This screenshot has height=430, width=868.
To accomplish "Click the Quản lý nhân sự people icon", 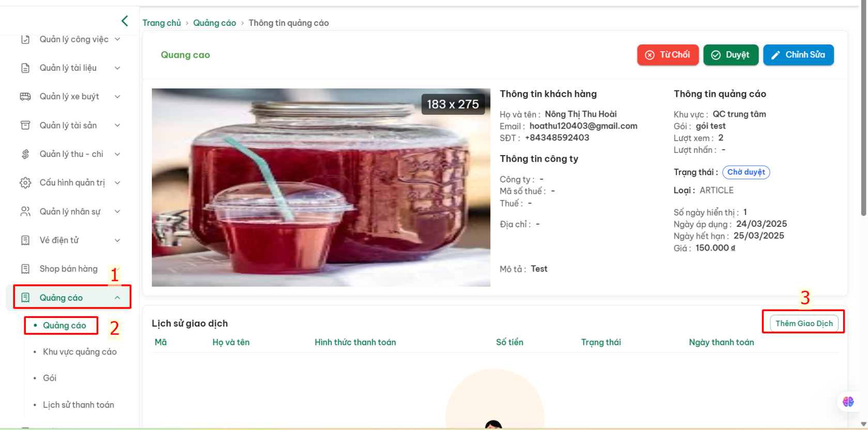I will coord(25,211).
